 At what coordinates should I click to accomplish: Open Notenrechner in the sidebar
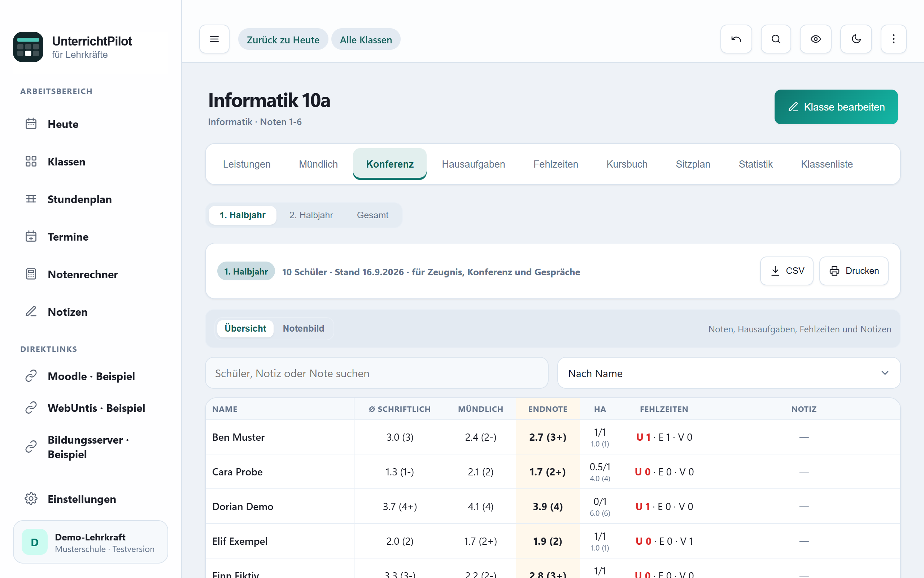pos(91,274)
